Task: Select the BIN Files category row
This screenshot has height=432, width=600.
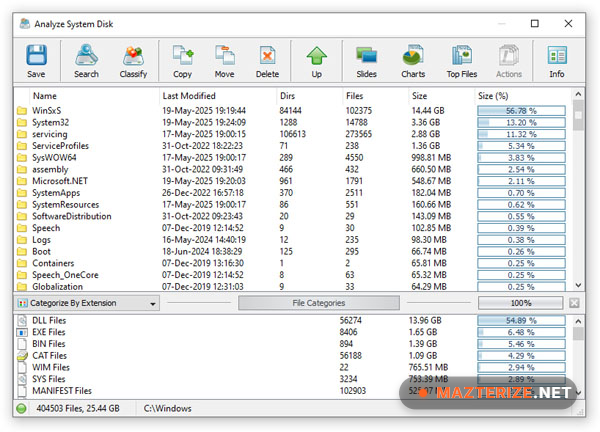Action: pyautogui.click(x=292, y=344)
